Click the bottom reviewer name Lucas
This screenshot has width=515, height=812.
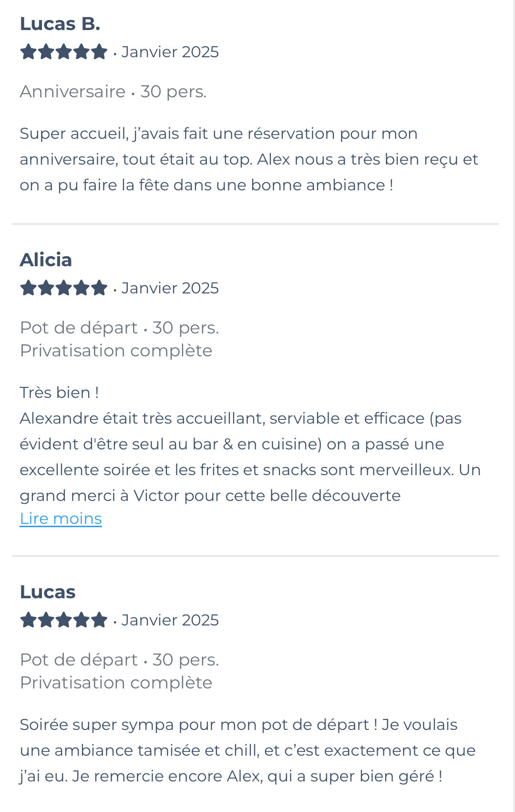tap(48, 592)
